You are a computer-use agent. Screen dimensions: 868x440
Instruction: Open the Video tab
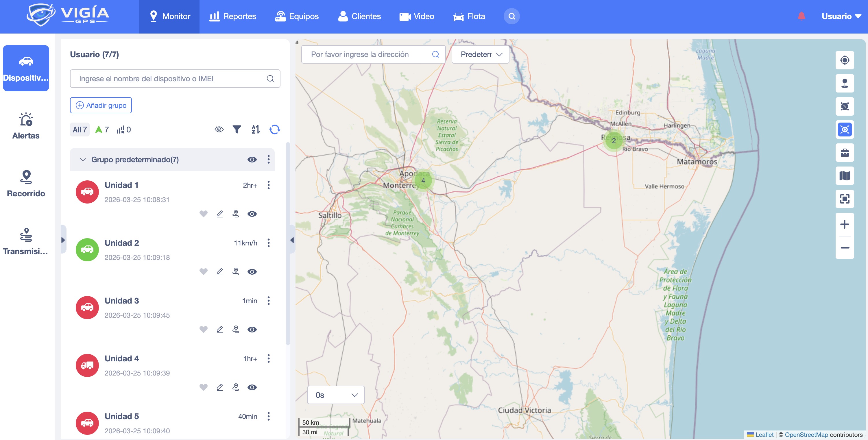point(416,16)
